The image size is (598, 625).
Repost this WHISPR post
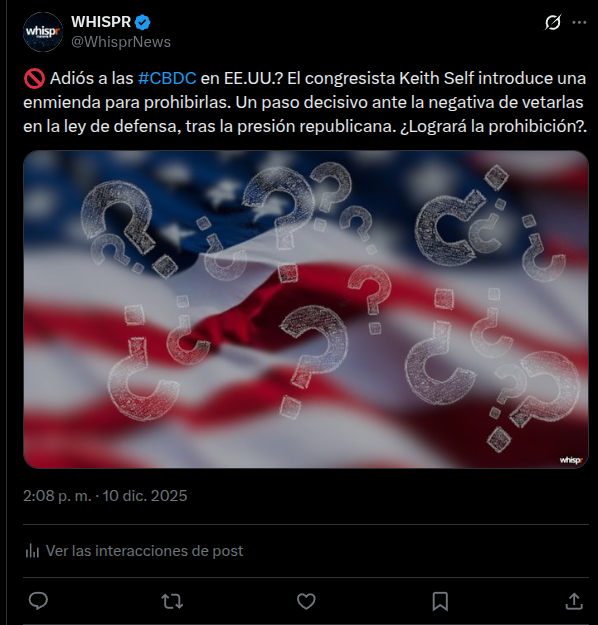(172, 601)
